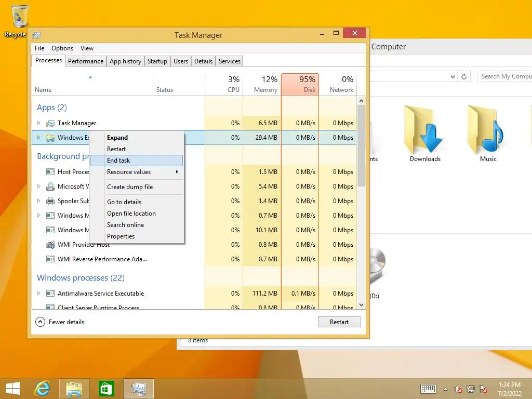Image resolution: width=532 pixels, height=399 pixels.
Task: Switch to the App history tab
Action: pos(125,61)
